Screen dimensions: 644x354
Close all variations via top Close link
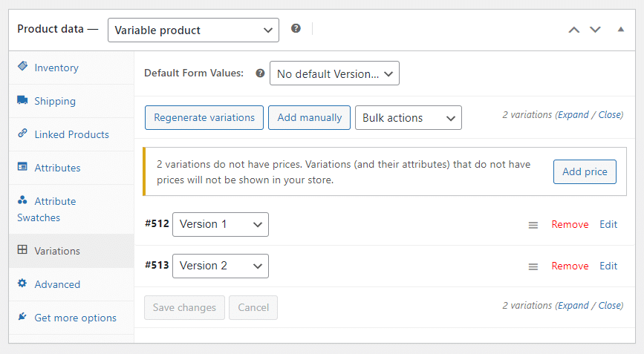pos(610,115)
